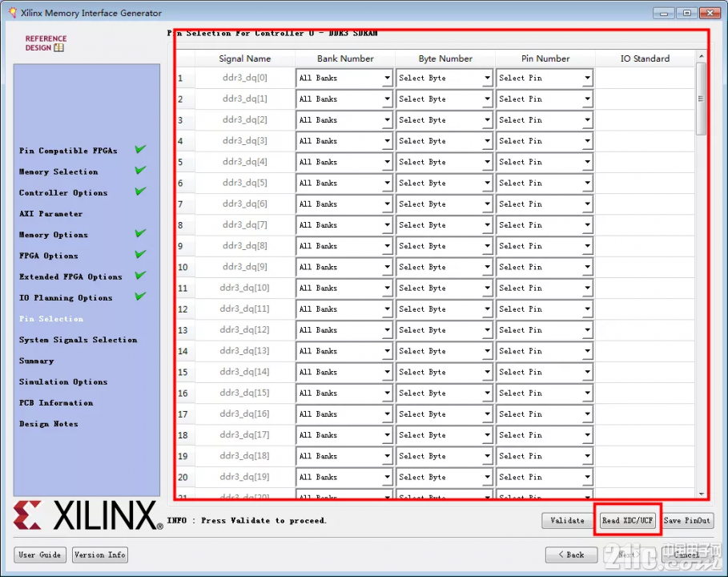Go to Memory Selection step
This screenshot has width=728, height=577.
(x=58, y=171)
